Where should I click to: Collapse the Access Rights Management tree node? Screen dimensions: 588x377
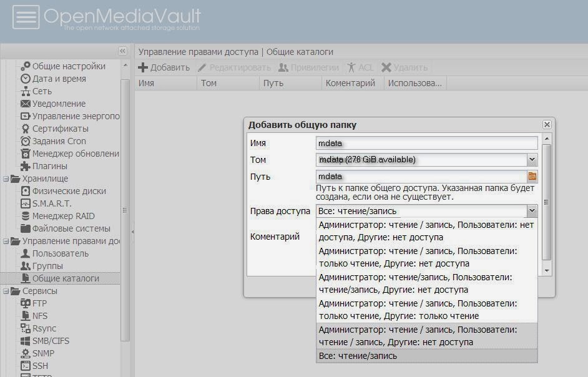click(6, 241)
